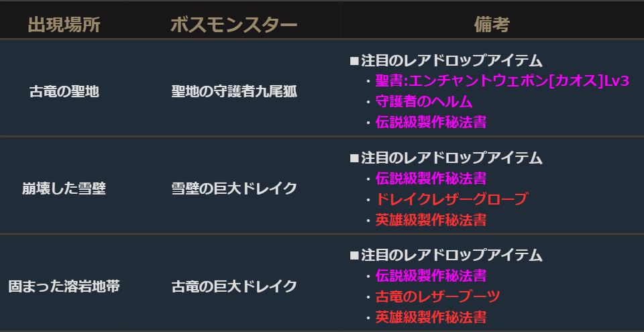The width and height of the screenshot is (644, 332).
Task: Select the 聖地の守護者九尾狐 boss name
Action: pyautogui.click(x=233, y=92)
